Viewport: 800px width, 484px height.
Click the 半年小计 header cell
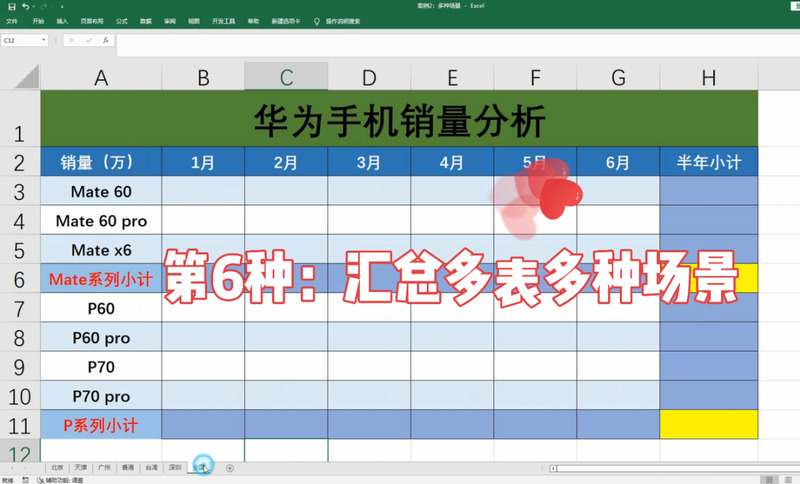click(x=709, y=162)
